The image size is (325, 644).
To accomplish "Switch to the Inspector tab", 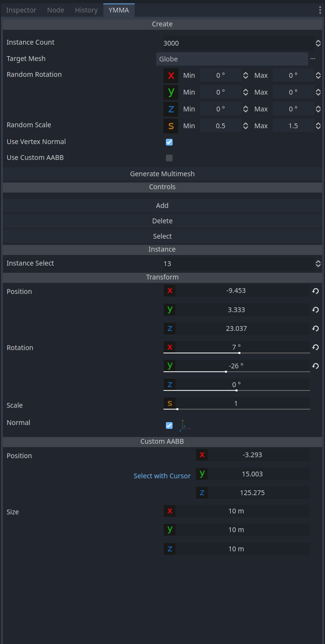I will pyautogui.click(x=21, y=10).
